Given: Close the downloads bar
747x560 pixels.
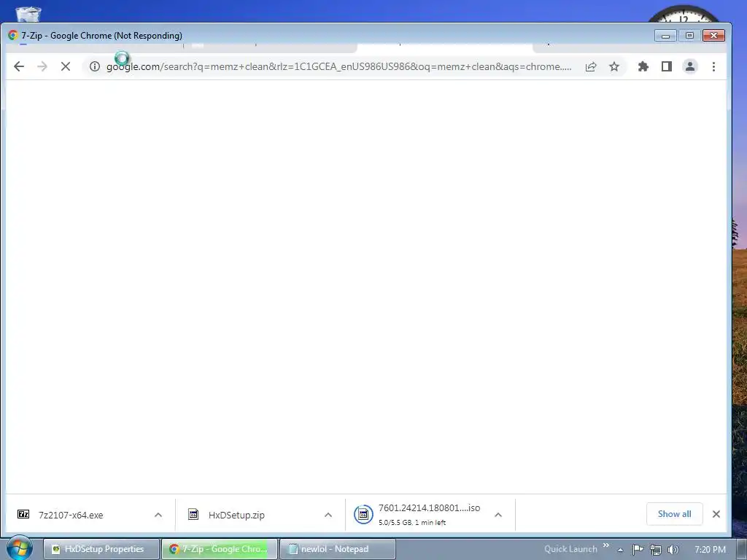Looking at the screenshot, I should [716, 514].
